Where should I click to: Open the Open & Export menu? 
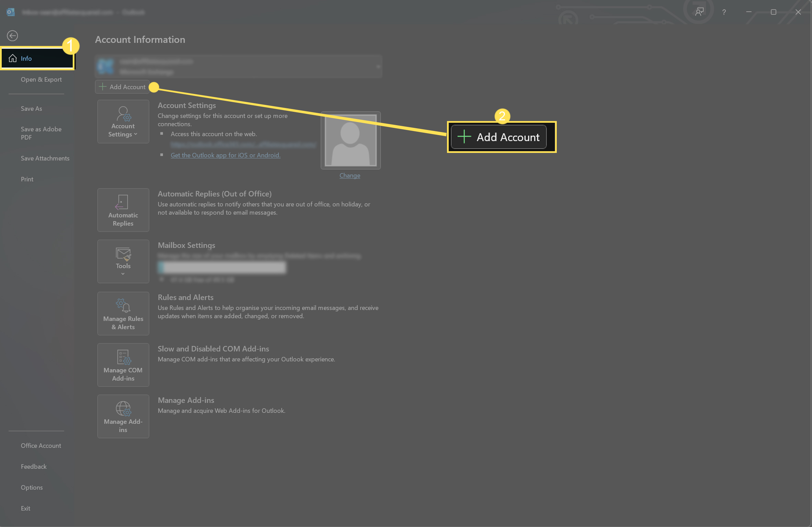tap(41, 80)
